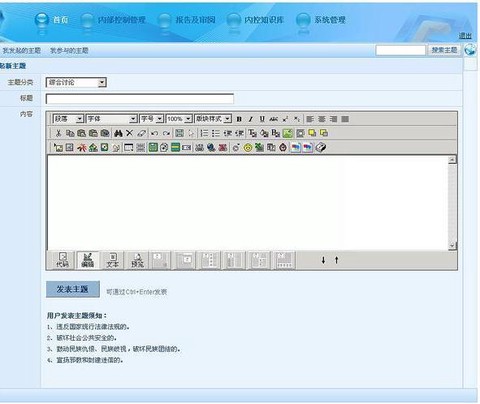Click editor scrollbar down arrow
The image size is (480, 404).
pyautogui.click(x=452, y=246)
